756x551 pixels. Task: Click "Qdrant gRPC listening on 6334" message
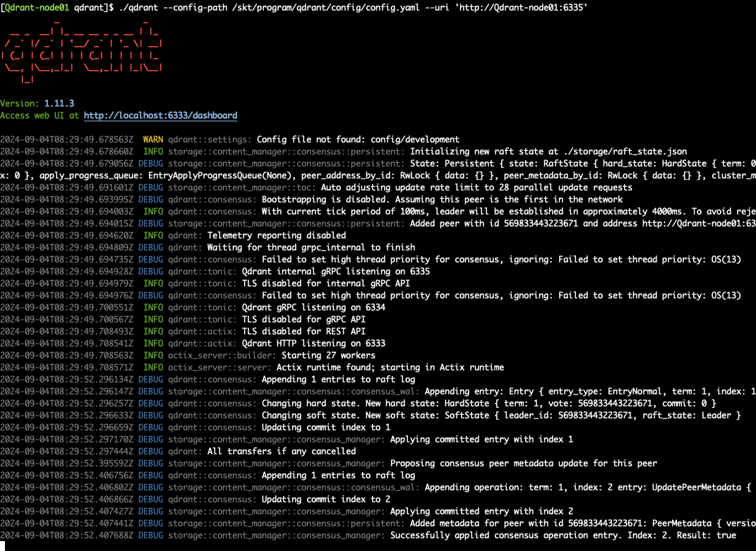click(313, 308)
